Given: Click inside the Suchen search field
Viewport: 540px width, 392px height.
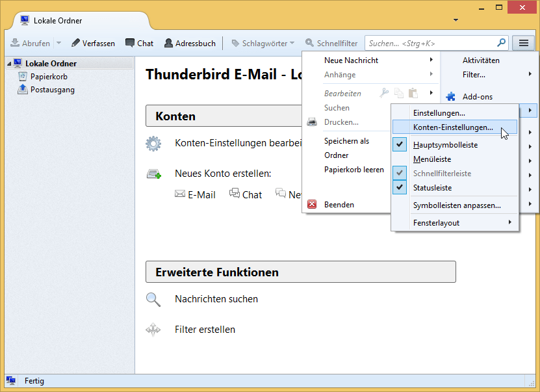Looking at the screenshot, I should [429, 43].
